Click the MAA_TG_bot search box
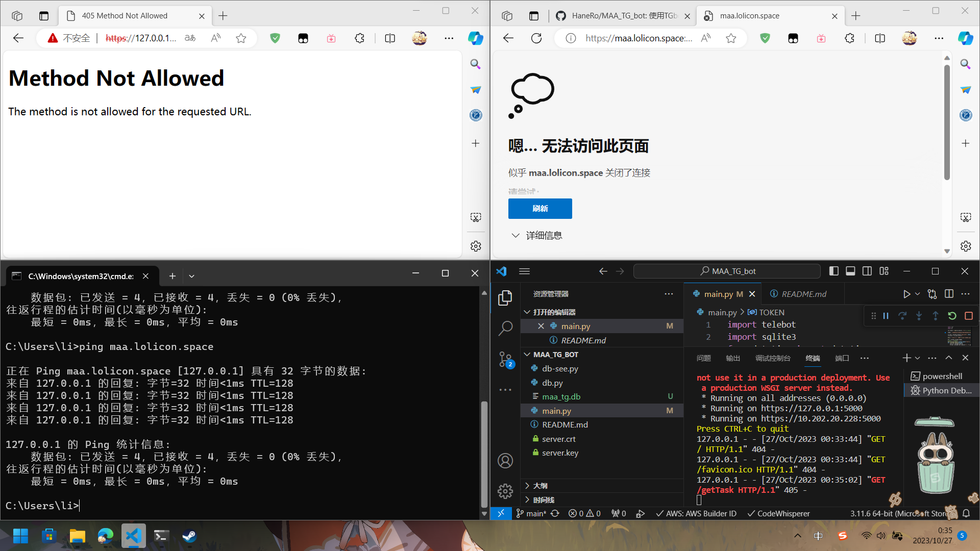This screenshot has width=980, height=551. 727,271
